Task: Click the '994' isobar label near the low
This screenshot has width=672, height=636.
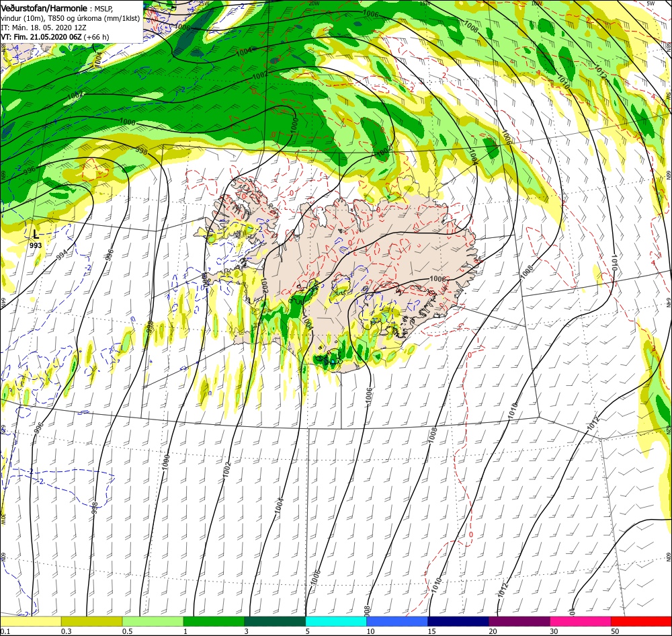Action: tap(62, 255)
